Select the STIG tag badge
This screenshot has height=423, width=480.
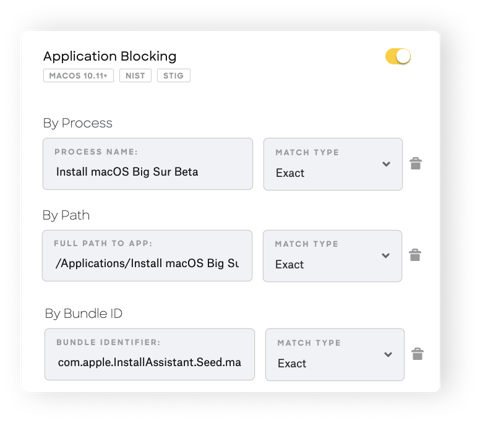[174, 76]
